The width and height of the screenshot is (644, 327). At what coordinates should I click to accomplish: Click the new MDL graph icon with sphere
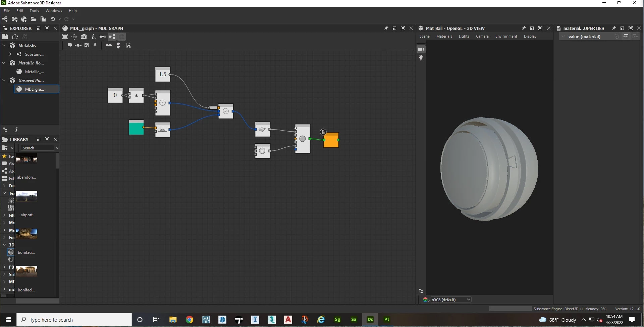[24, 19]
